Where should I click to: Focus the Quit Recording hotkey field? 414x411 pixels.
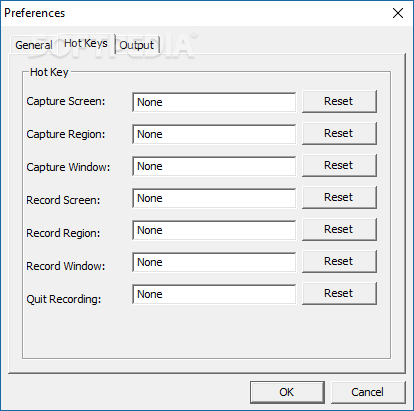(214, 294)
